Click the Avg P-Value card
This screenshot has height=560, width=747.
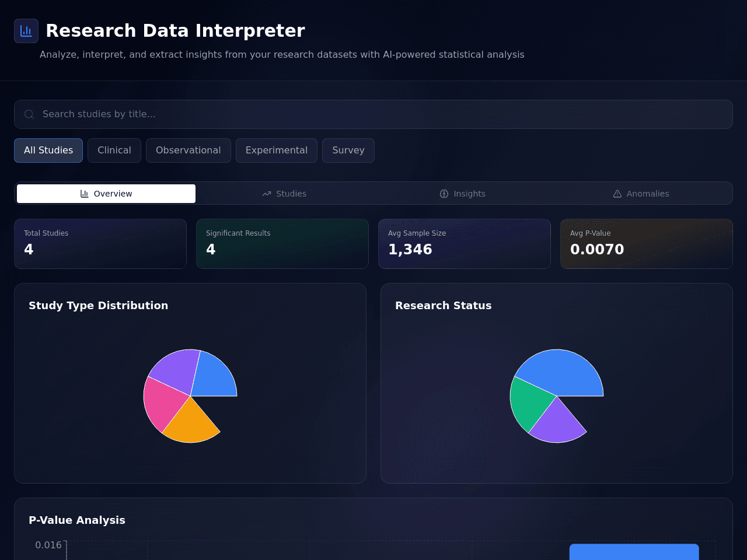click(x=647, y=244)
